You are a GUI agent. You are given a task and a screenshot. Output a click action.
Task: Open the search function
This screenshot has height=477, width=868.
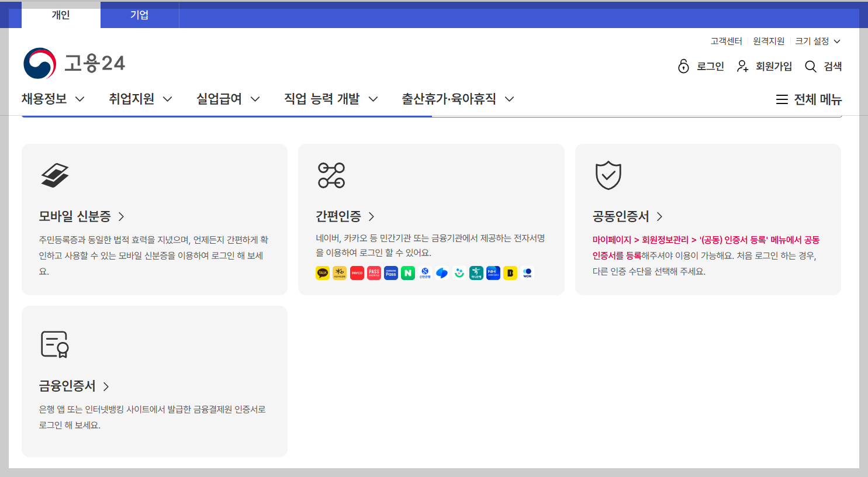pyautogui.click(x=825, y=67)
